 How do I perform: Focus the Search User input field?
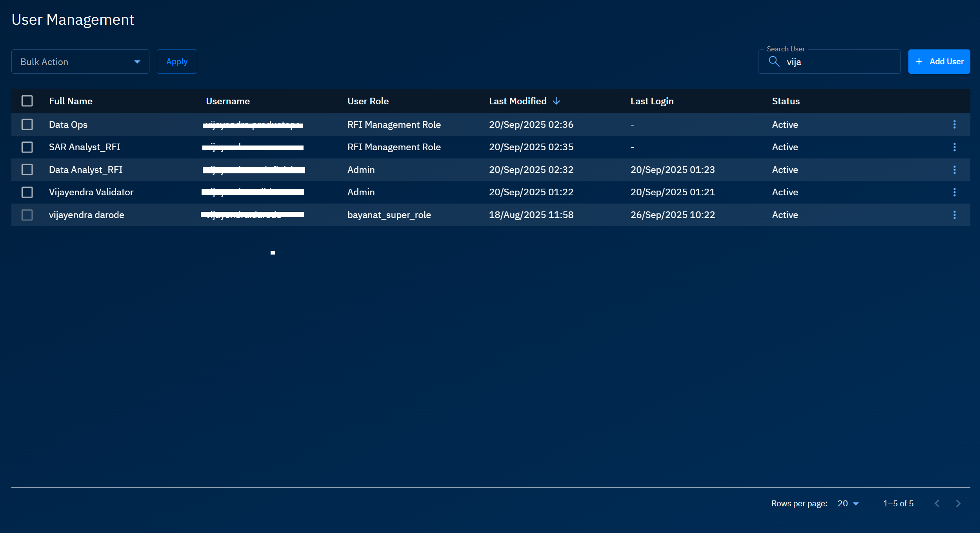click(x=839, y=62)
